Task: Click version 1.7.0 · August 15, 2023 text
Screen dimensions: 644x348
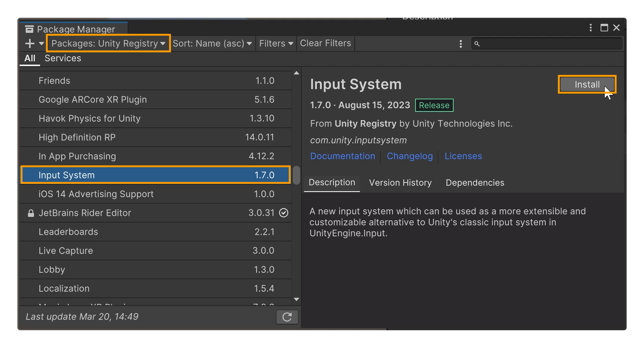Action: [360, 105]
